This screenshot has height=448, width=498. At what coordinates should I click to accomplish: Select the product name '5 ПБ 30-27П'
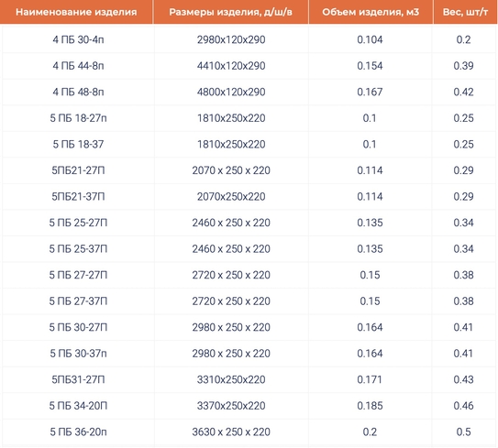click(78, 327)
